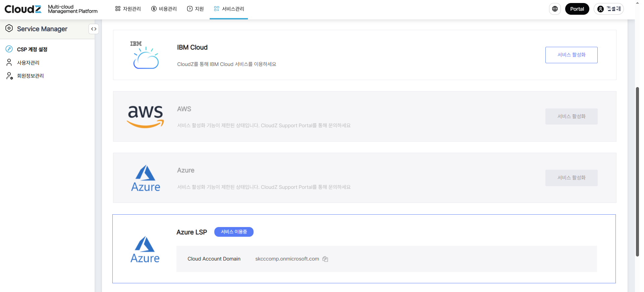644x292 pixels.
Task: Click the CloudZ logo
Action: (23, 9)
